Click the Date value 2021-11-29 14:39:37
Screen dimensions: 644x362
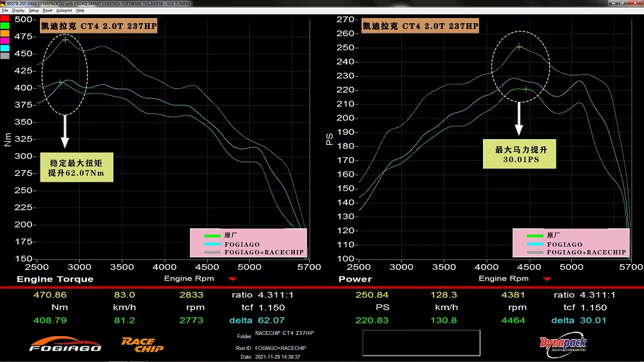[277, 357]
